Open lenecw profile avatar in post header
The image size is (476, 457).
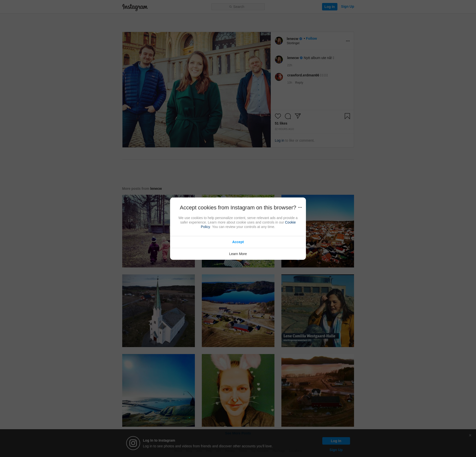click(279, 41)
